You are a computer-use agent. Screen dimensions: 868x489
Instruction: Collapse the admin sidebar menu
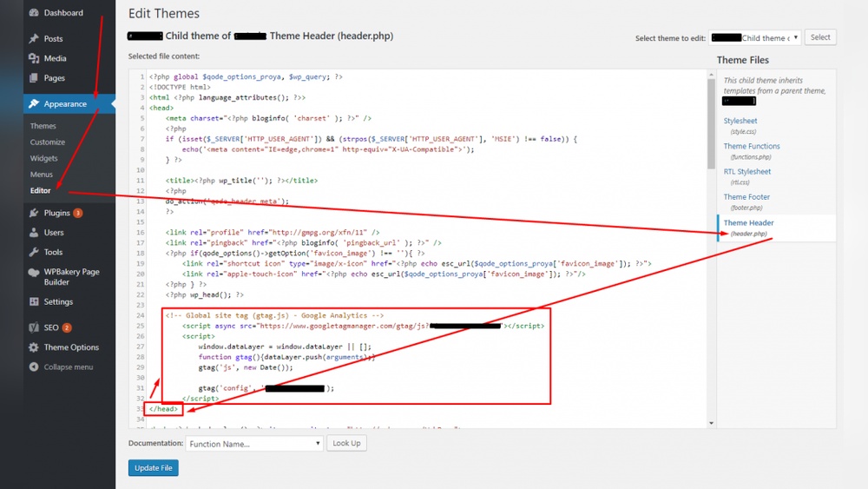click(x=69, y=367)
